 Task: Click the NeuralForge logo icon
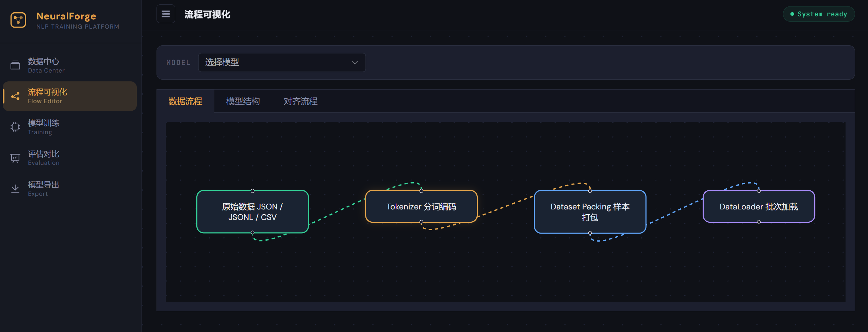(18, 20)
